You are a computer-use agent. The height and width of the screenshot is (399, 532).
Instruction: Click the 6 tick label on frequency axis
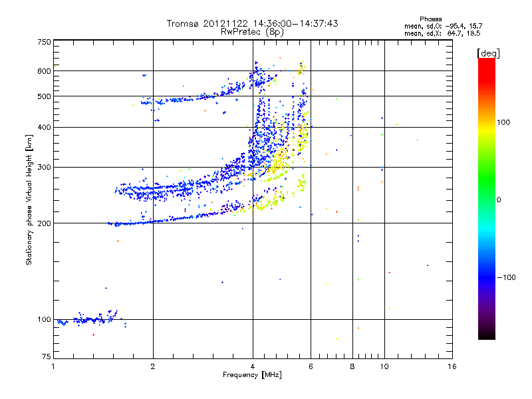click(311, 366)
